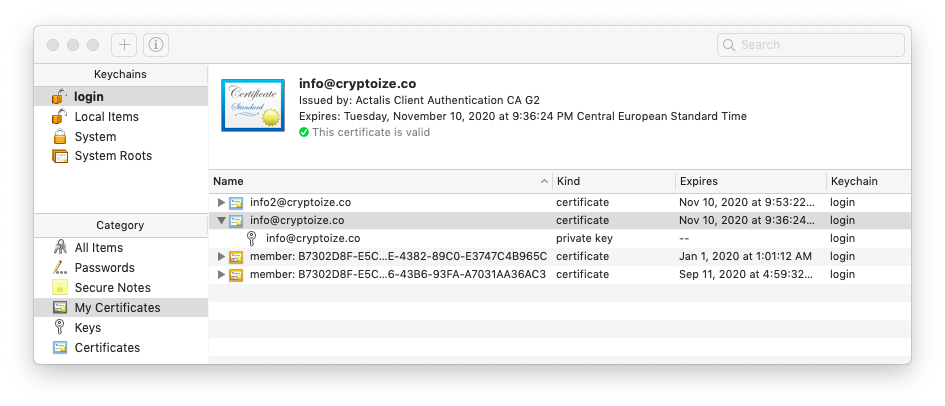The image size is (945, 406).
Task: Sort list by the Name column header
Action: coord(380,181)
